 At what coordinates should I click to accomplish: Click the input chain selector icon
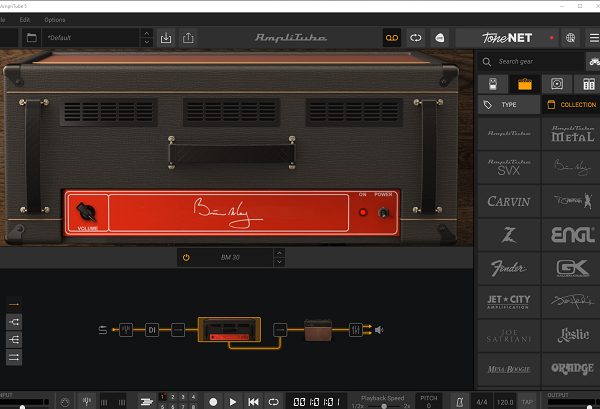[103, 330]
